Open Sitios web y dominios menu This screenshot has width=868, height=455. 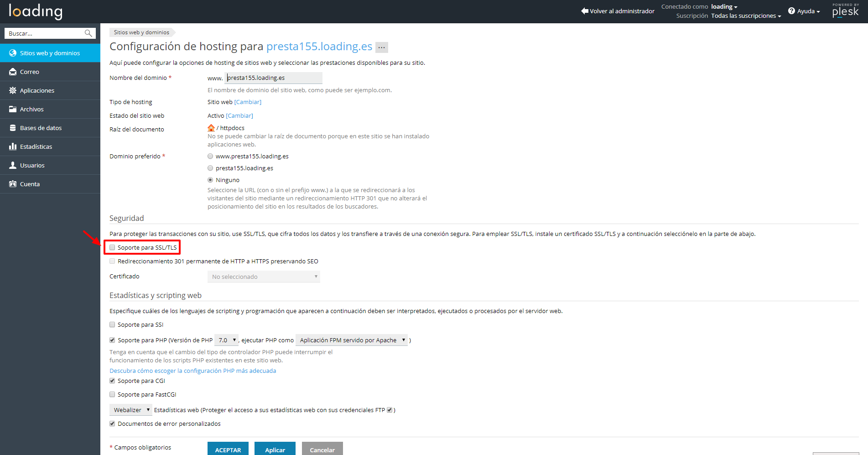[x=50, y=53]
